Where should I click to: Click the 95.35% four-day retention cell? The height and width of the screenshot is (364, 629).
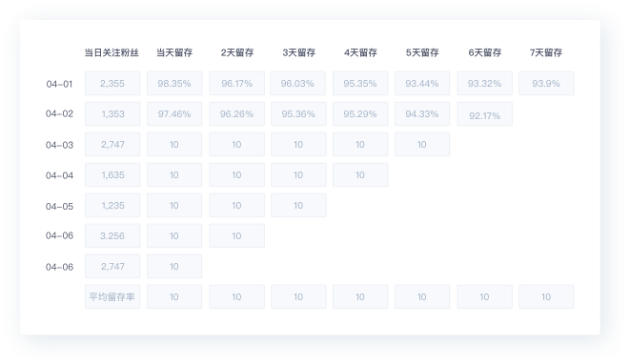(360, 84)
